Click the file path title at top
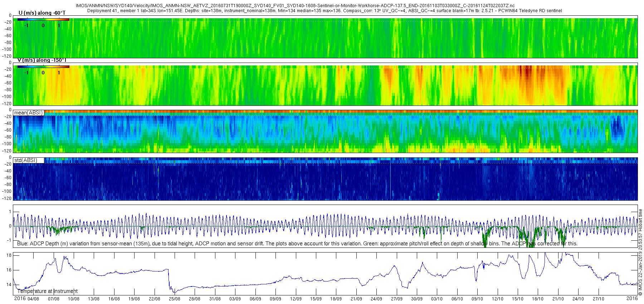The height and width of the screenshot is (304, 644). tap(295, 6)
